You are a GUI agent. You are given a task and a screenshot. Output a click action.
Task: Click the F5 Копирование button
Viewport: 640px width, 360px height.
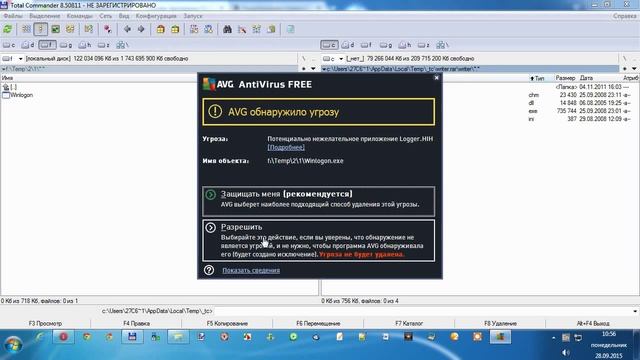pos(227,323)
